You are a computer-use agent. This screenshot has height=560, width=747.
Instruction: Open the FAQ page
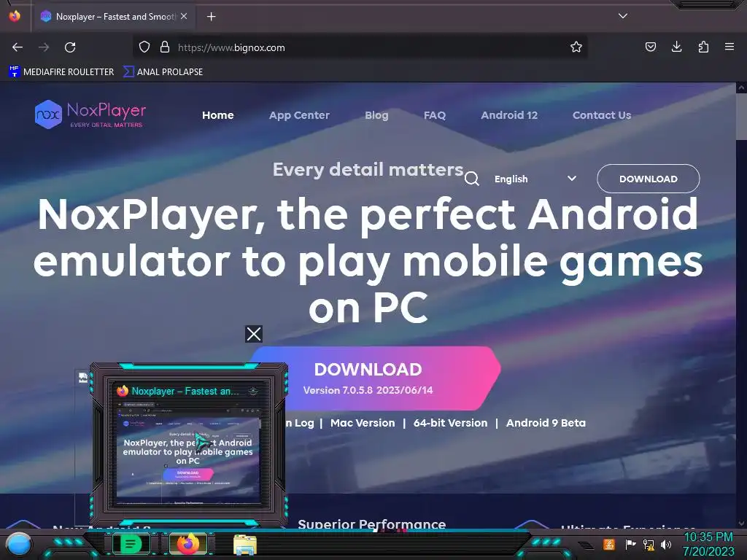[x=435, y=115]
